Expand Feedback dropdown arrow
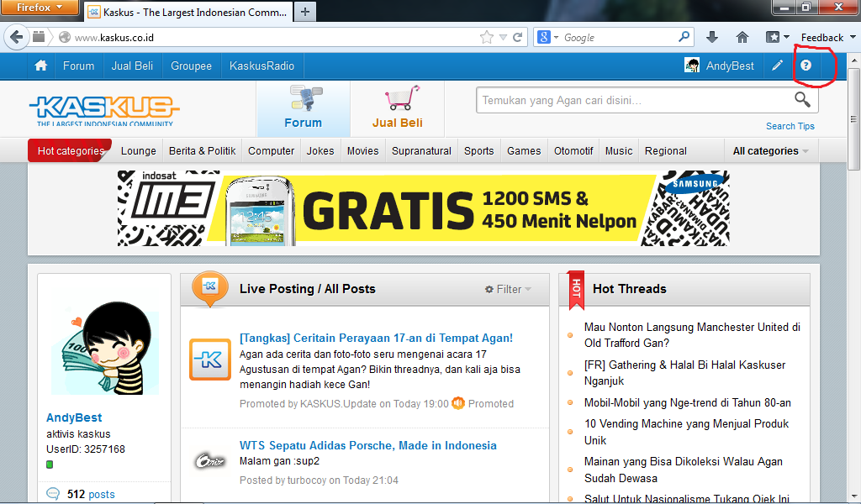Screen dimensions: 861x504 coord(853,37)
